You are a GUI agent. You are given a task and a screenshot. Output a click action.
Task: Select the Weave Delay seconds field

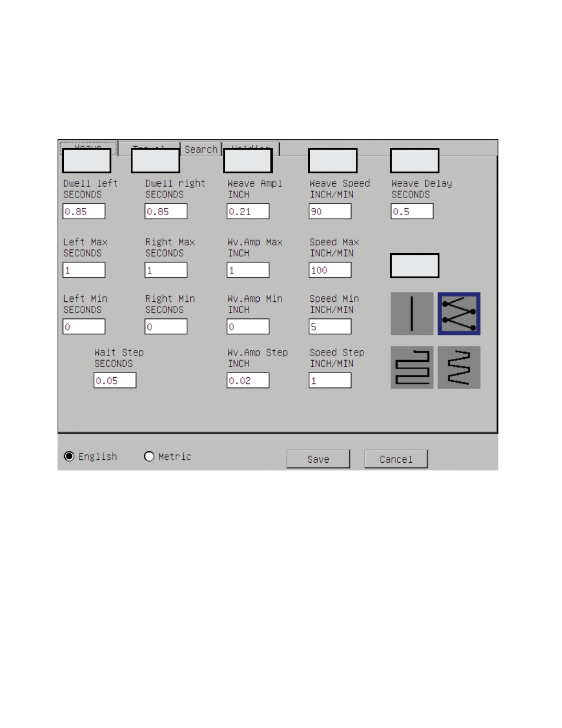point(412,211)
